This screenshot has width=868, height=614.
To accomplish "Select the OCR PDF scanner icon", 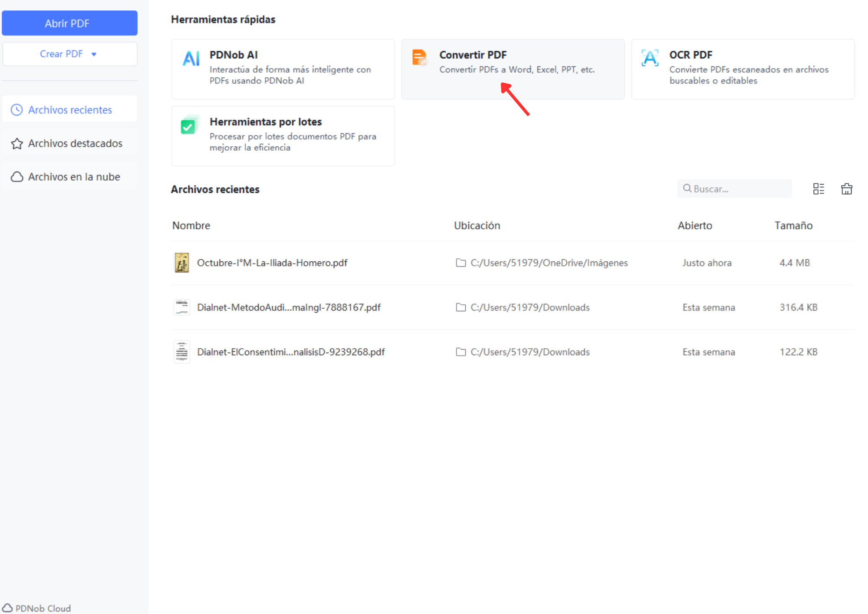I will pos(650,58).
